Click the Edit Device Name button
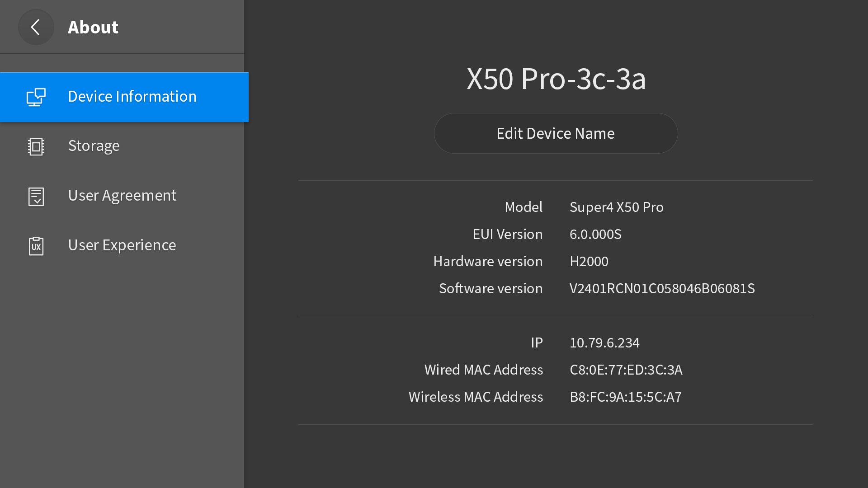Image resolution: width=868 pixels, height=488 pixels. coord(556,133)
